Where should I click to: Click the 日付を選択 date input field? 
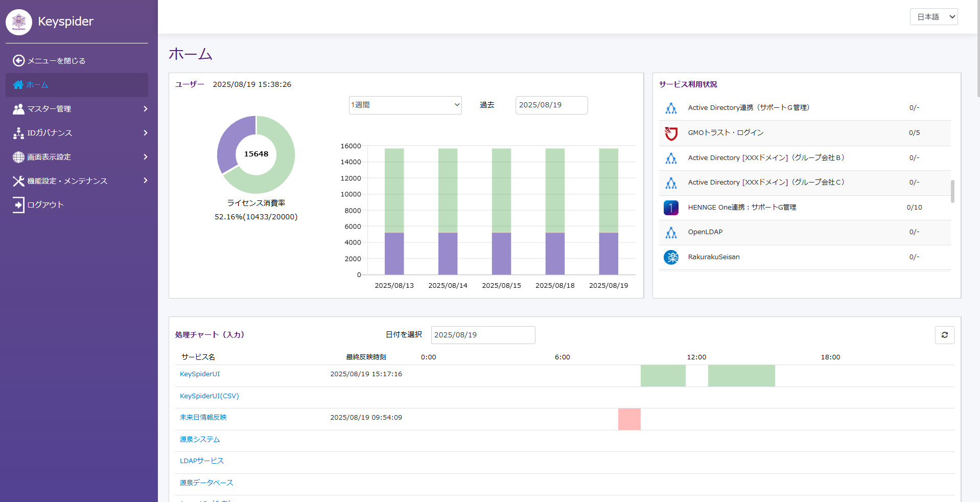point(483,335)
